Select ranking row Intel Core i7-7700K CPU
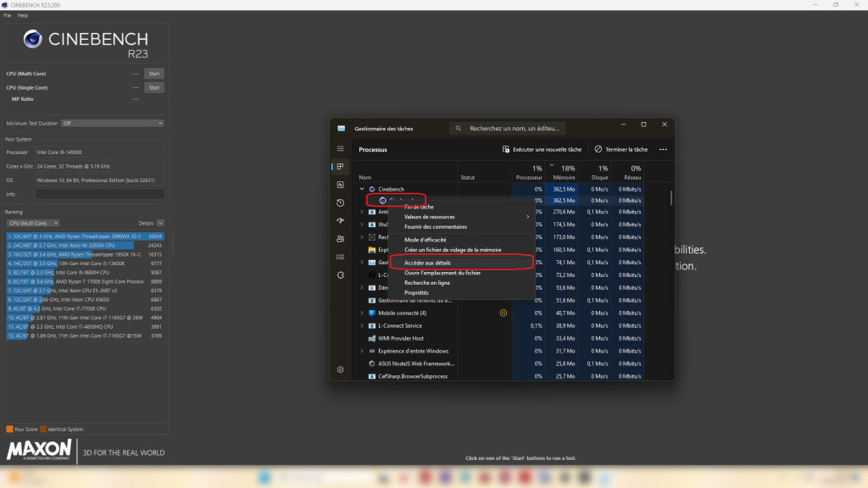 85,308
